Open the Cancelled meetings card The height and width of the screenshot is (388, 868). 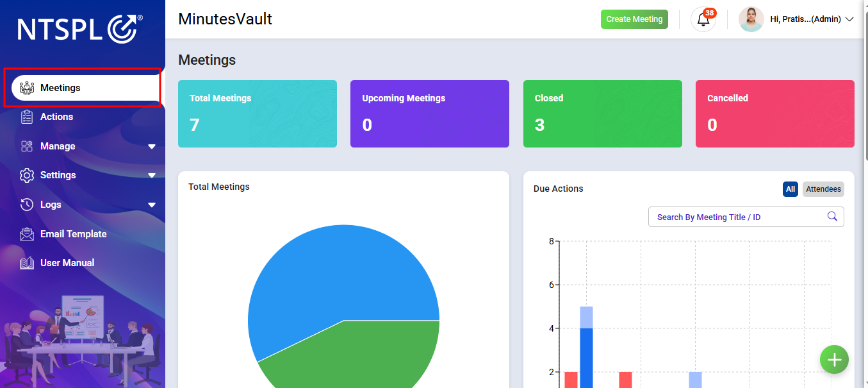[775, 114]
